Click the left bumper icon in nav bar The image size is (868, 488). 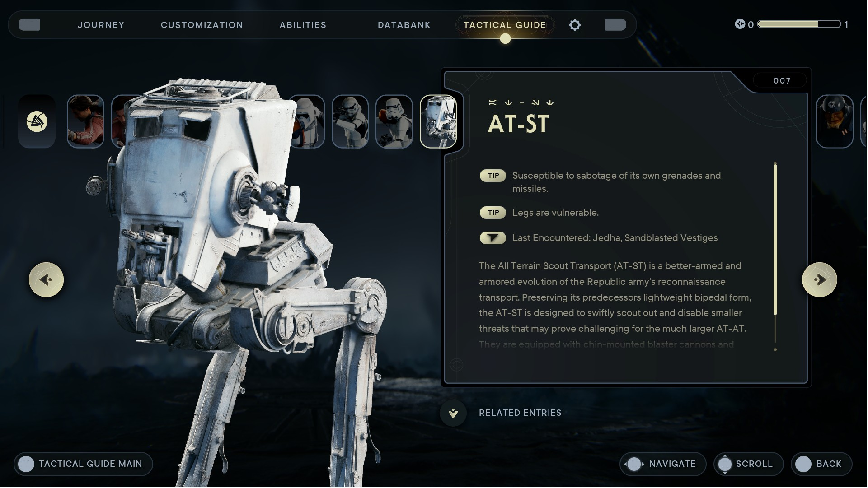(x=29, y=25)
